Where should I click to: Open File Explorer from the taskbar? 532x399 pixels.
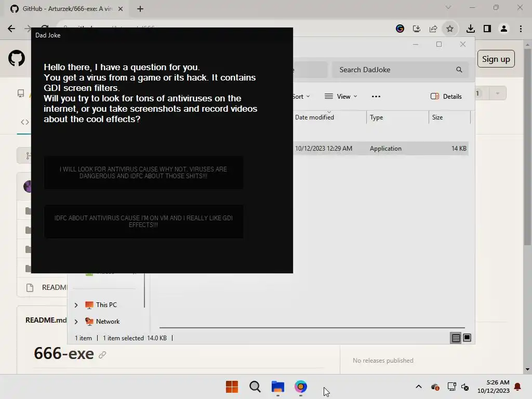(x=277, y=387)
